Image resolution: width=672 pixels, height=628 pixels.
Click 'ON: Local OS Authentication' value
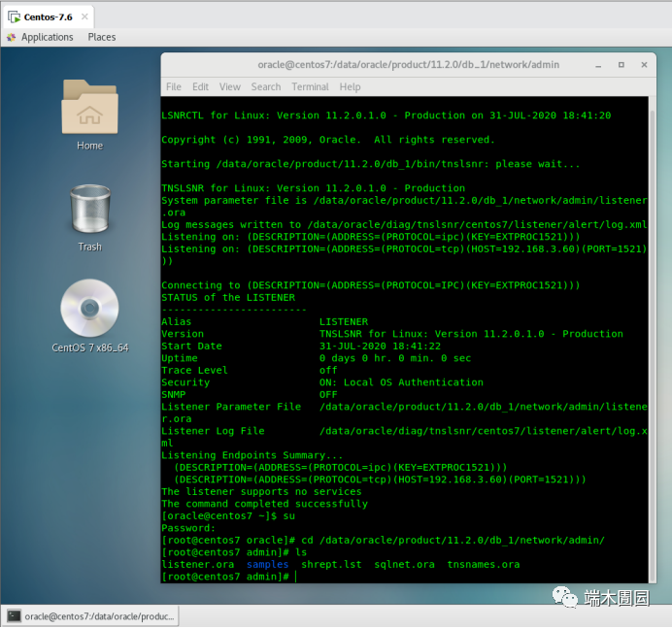[401, 382]
